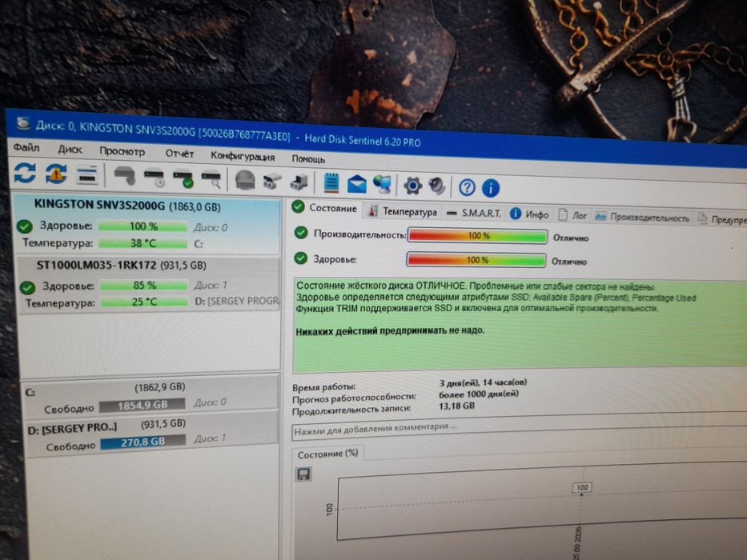Click the D: free space 270,8 GB bar
The image size is (747, 560).
143,442
